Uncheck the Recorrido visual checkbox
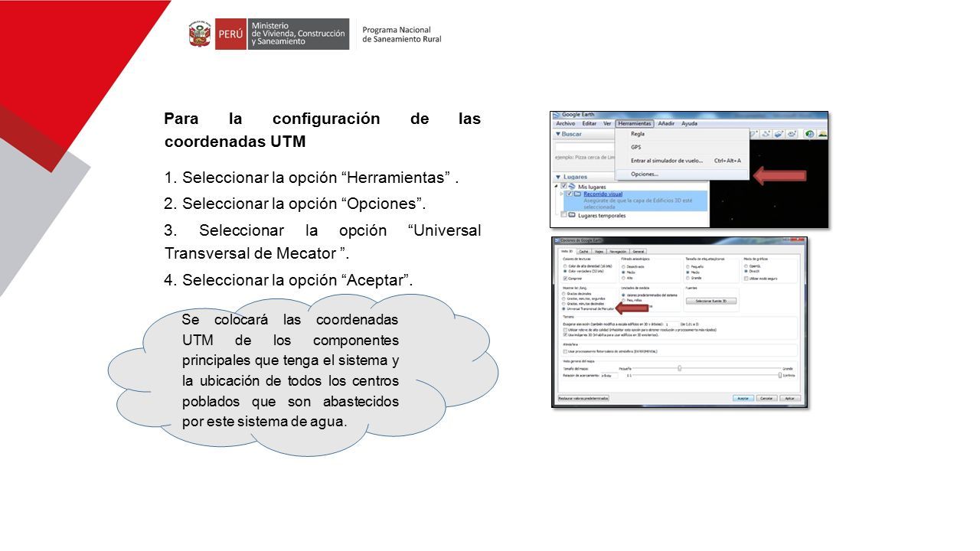 (570, 194)
